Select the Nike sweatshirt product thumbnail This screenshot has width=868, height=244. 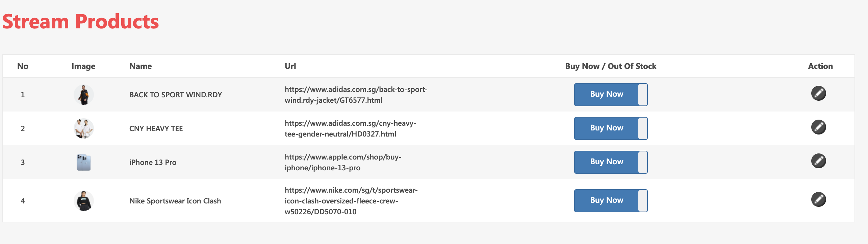tap(83, 201)
